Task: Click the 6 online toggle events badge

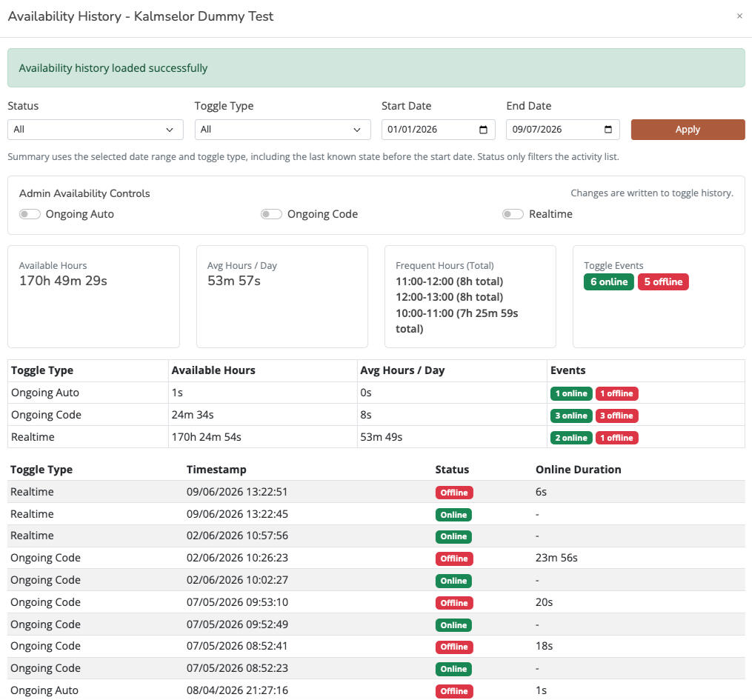Action: pos(608,282)
